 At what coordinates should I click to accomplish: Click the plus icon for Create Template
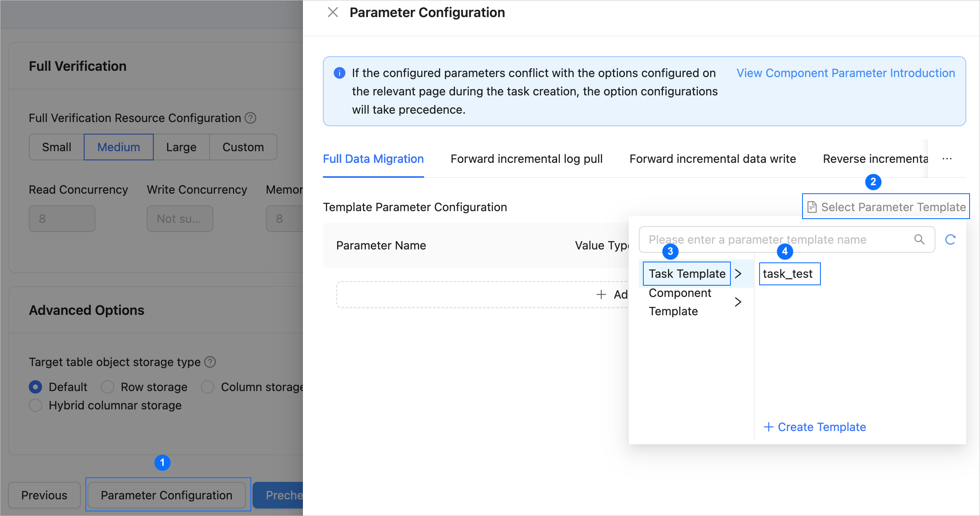(x=768, y=427)
